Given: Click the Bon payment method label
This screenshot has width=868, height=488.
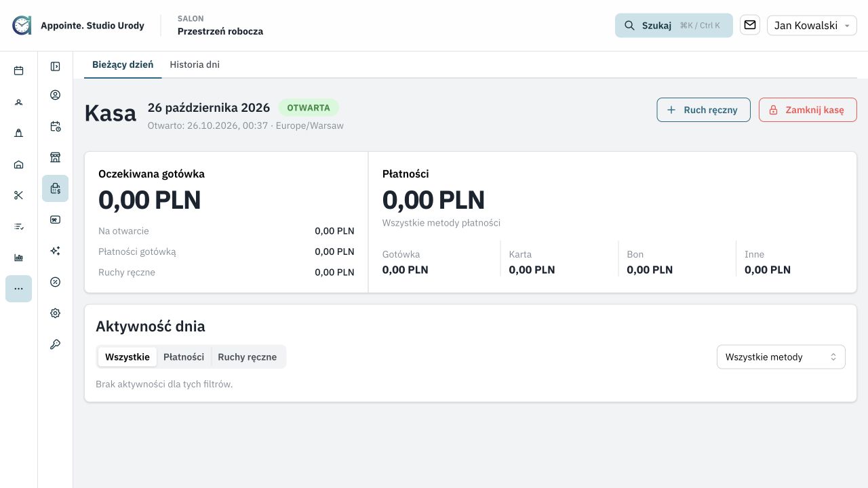Looking at the screenshot, I should 635,254.
